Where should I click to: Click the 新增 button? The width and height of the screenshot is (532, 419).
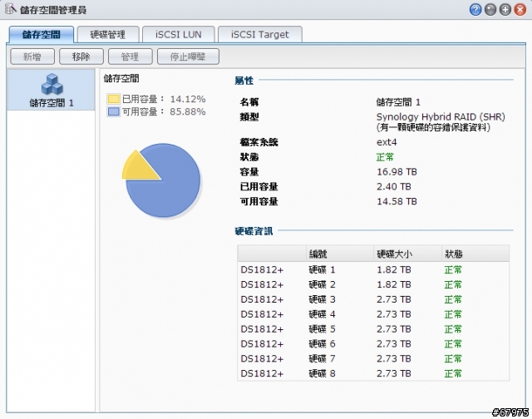click(x=32, y=57)
